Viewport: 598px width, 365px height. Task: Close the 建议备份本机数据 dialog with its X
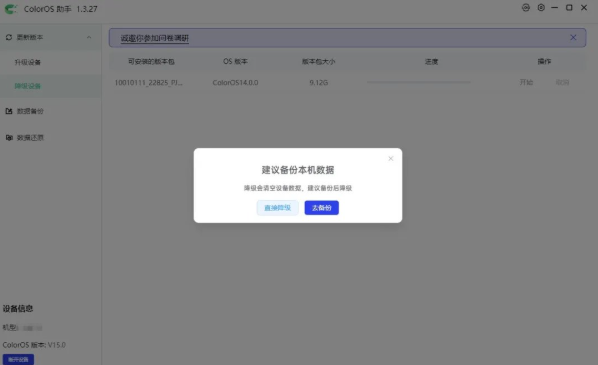[x=391, y=159]
